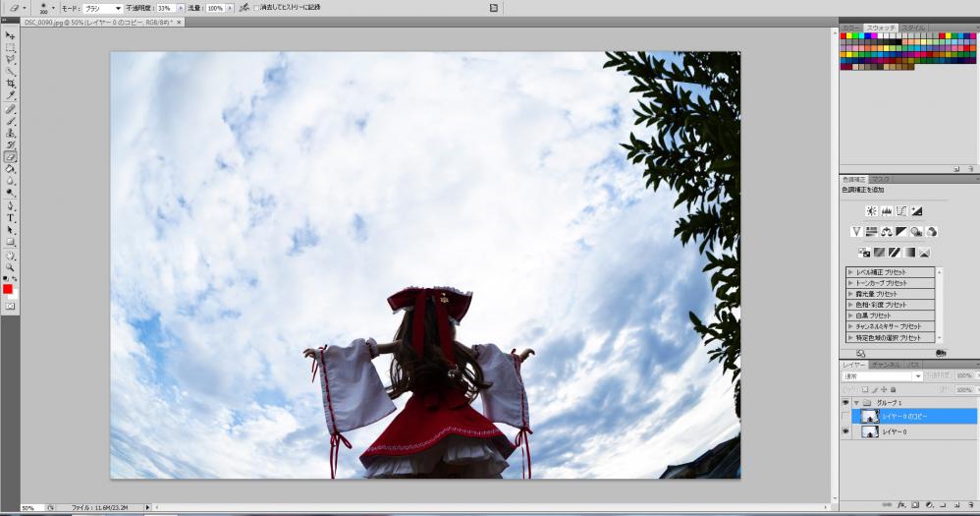Select the Pen tool
The image size is (980, 516).
[x=10, y=206]
